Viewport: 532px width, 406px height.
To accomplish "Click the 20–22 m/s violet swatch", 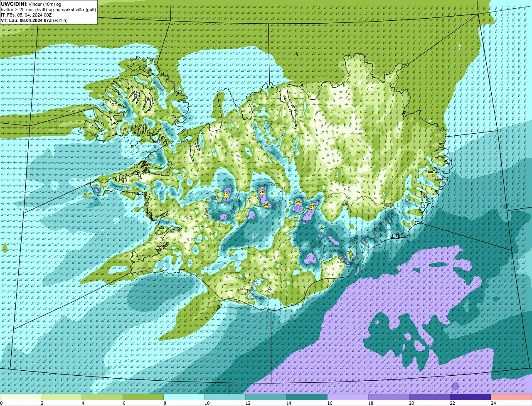I will pos(430,397).
